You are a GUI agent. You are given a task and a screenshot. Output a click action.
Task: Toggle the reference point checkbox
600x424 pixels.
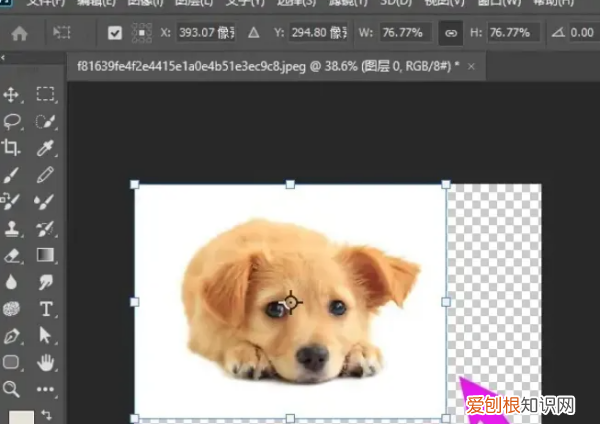(115, 33)
